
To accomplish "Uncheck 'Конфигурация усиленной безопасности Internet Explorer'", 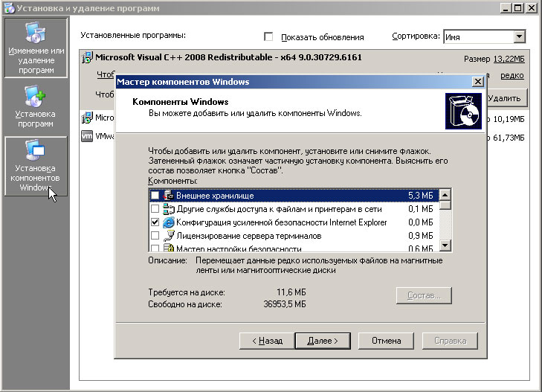I will (x=155, y=222).
